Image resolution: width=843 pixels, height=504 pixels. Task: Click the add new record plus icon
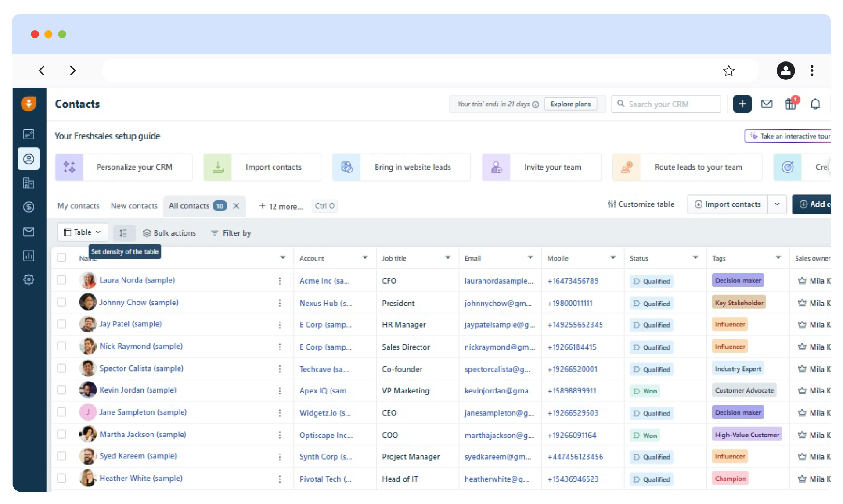[742, 104]
